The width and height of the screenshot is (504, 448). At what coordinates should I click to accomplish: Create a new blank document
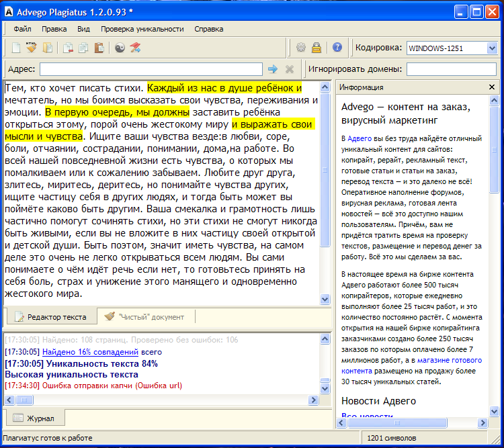tap(15, 48)
